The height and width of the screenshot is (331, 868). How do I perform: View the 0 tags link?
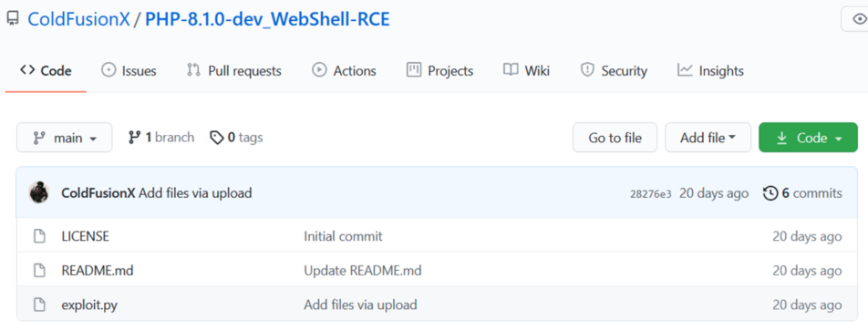click(x=236, y=138)
